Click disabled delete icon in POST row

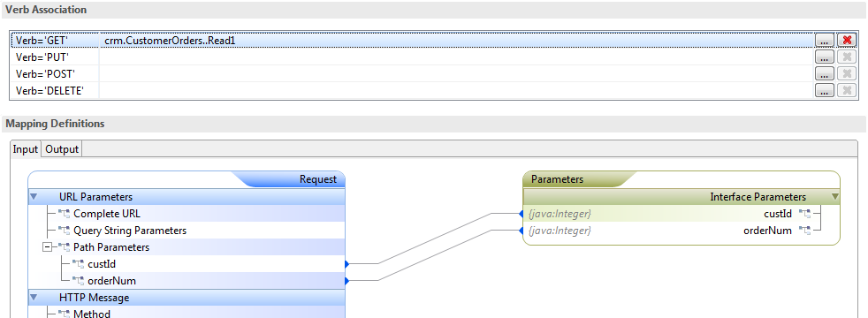coord(847,73)
